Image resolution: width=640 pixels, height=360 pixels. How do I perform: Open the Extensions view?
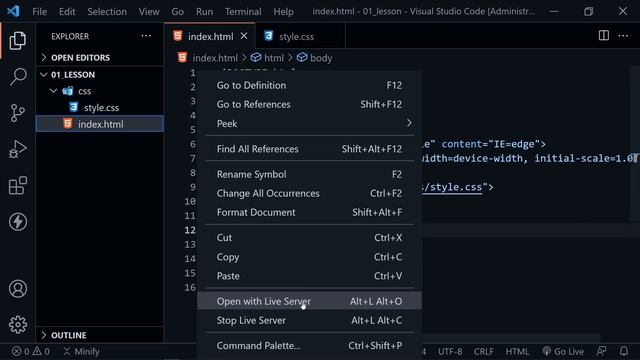coord(18,185)
